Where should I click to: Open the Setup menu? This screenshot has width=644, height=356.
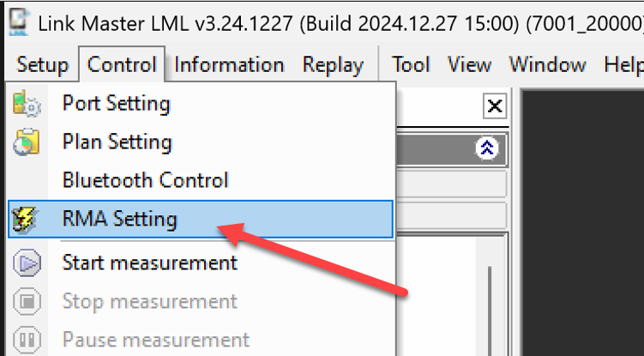point(42,65)
